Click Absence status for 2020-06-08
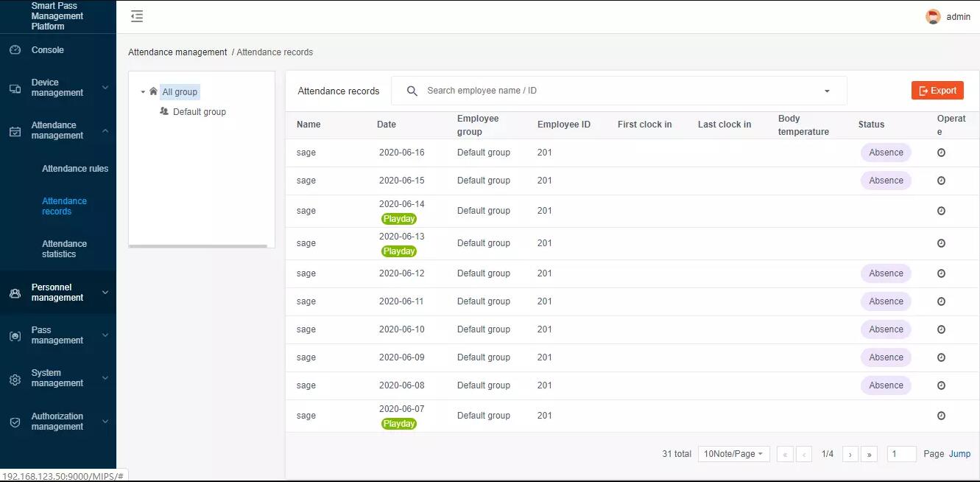Viewport: 980px width, 482px height. pos(886,385)
